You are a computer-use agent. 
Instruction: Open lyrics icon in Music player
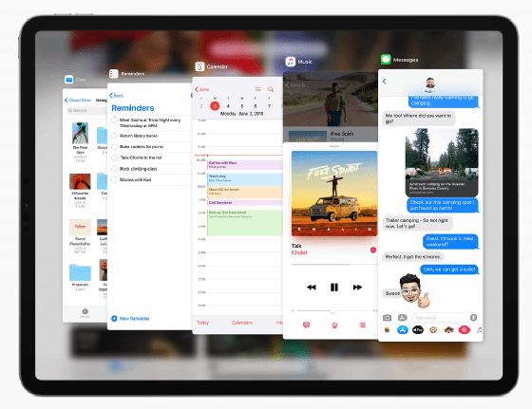tap(306, 325)
